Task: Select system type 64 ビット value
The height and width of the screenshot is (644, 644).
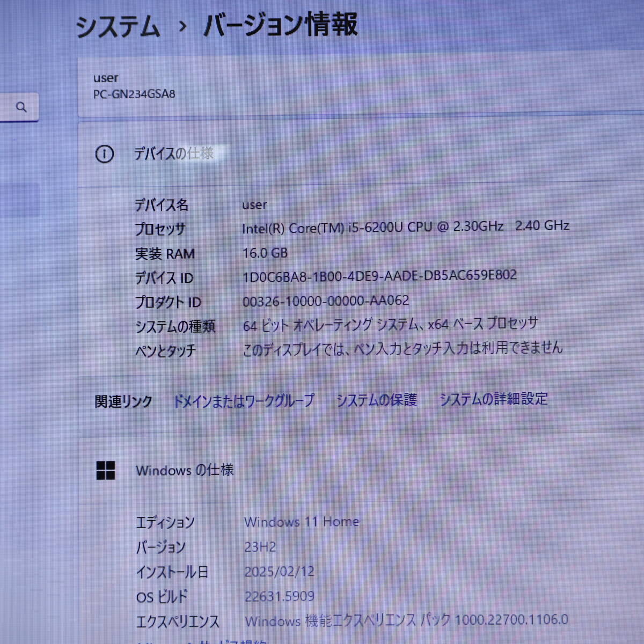Action: (390, 325)
